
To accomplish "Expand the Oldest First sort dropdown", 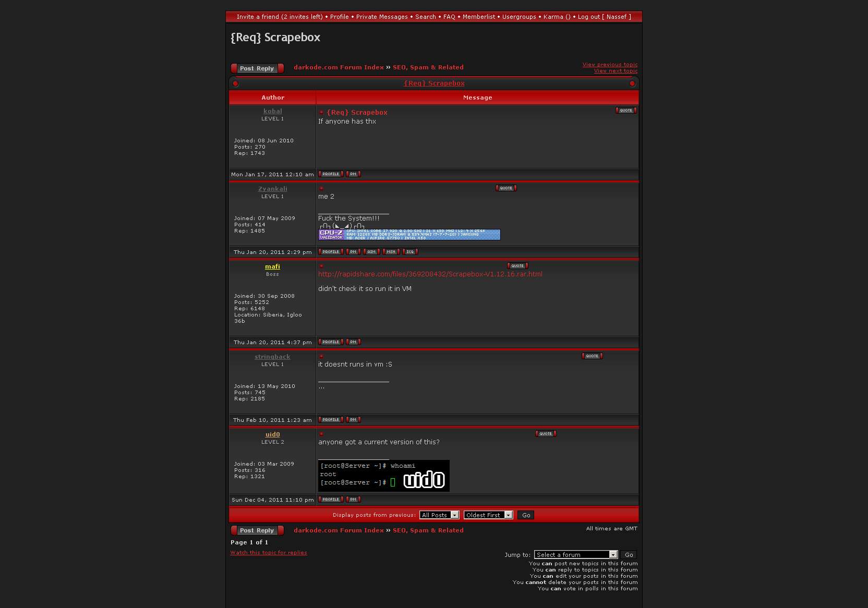I will [x=488, y=515].
